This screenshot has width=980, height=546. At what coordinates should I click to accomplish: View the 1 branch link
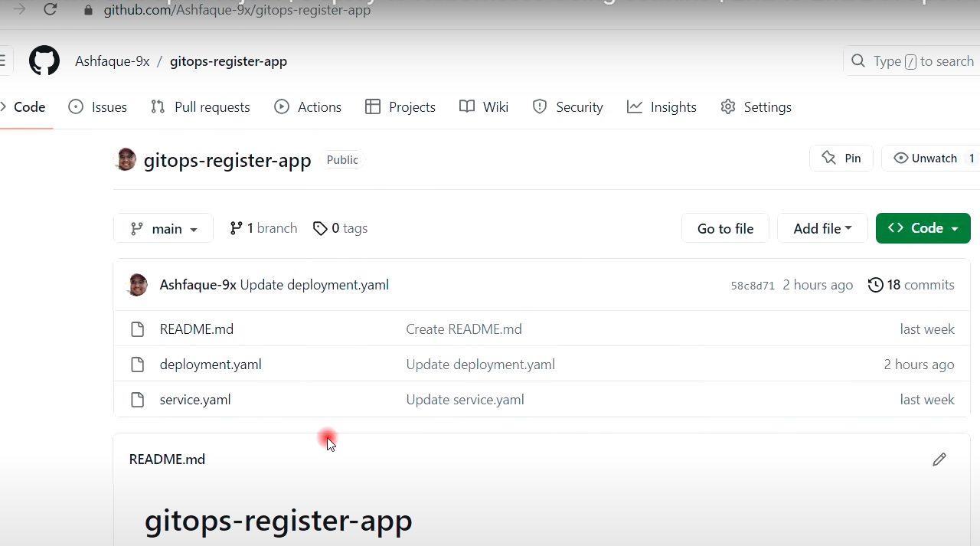pos(263,228)
